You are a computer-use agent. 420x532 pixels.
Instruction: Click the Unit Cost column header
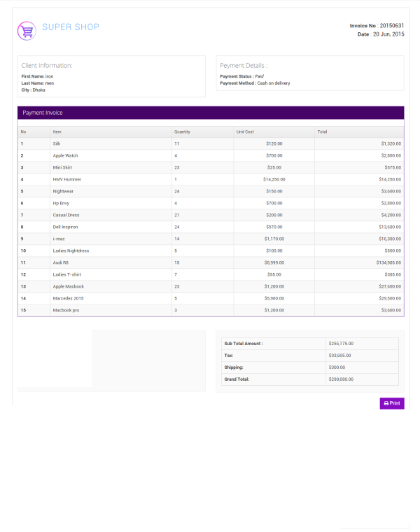click(x=245, y=132)
